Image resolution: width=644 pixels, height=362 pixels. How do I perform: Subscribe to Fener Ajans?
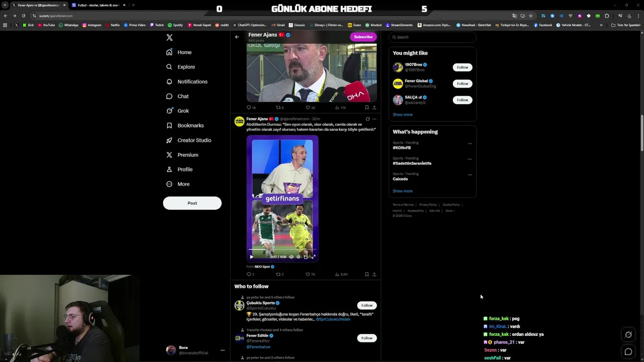coord(363,37)
